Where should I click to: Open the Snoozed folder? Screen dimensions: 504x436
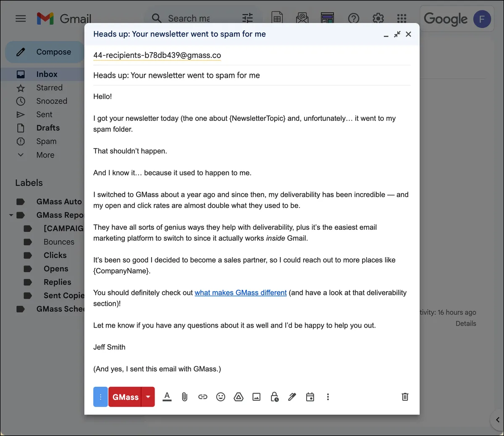52,101
